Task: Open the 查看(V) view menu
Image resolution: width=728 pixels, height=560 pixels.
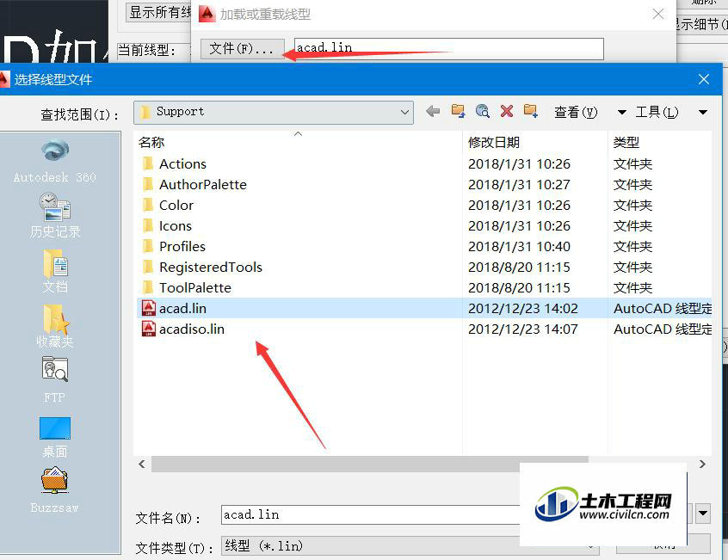Action: pyautogui.click(x=576, y=113)
